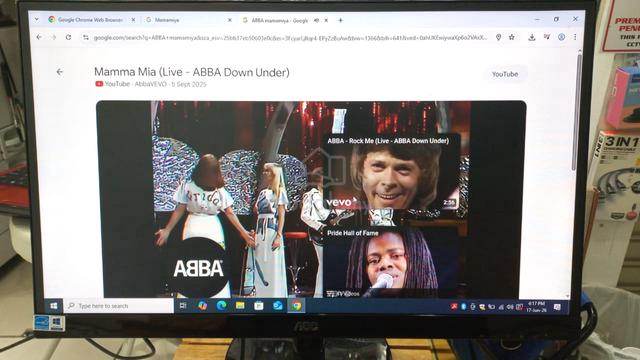Open File Explorer from taskbar
Screen dimensions: 640x360
tap(240, 305)
